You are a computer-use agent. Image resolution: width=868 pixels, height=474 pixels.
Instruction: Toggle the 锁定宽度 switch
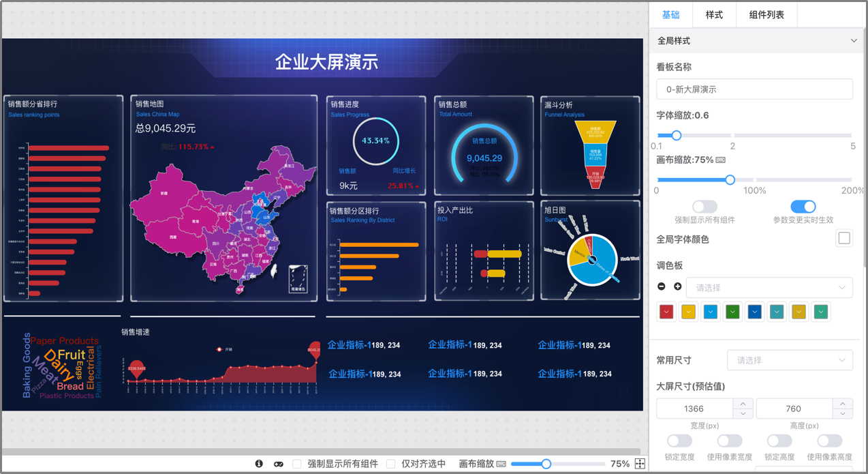[x=679, y=441]
